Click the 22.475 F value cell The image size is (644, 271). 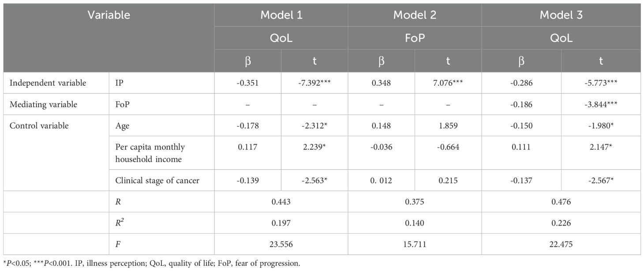[561, 244]
